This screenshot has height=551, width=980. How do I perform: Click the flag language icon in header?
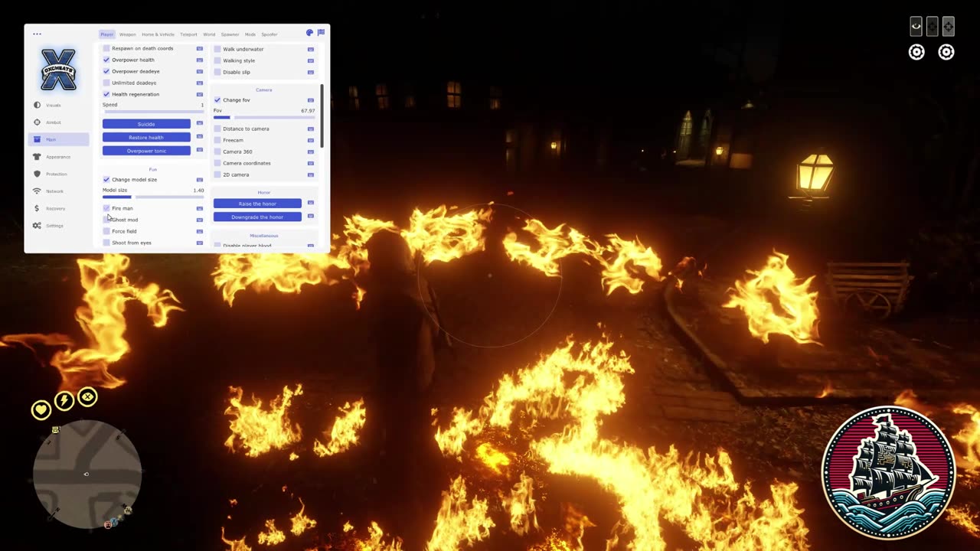point(321,33)
